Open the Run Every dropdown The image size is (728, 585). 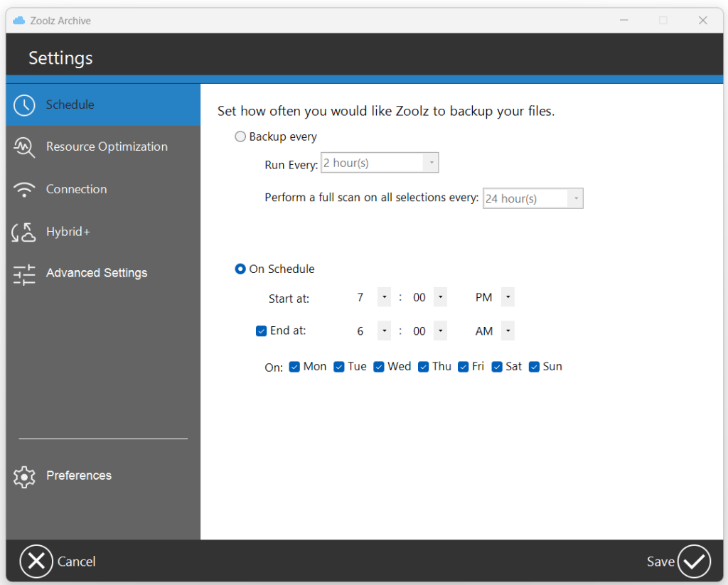click(x=431, y=162)
